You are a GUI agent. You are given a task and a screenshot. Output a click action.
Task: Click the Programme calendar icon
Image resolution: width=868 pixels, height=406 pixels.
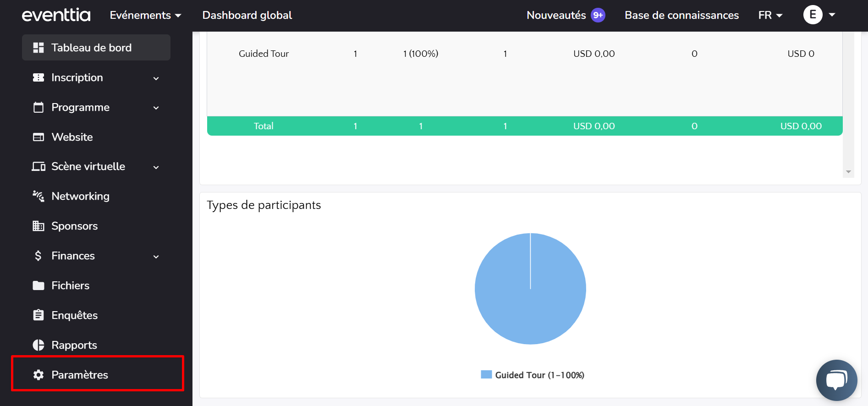pyautogui.click(x=38, y=107)
